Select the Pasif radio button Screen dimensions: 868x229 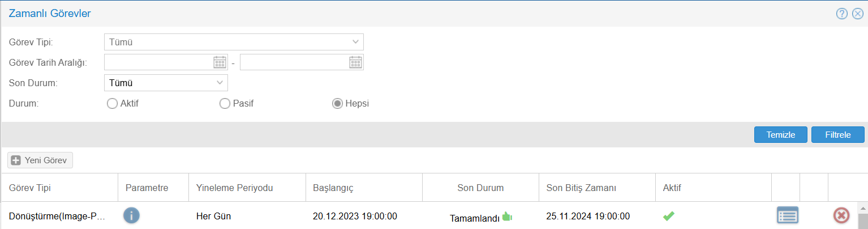tap(225, 104)
